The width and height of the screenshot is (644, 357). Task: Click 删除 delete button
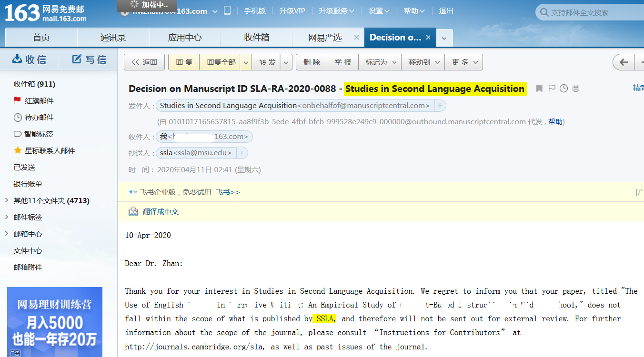pos(312,62)
